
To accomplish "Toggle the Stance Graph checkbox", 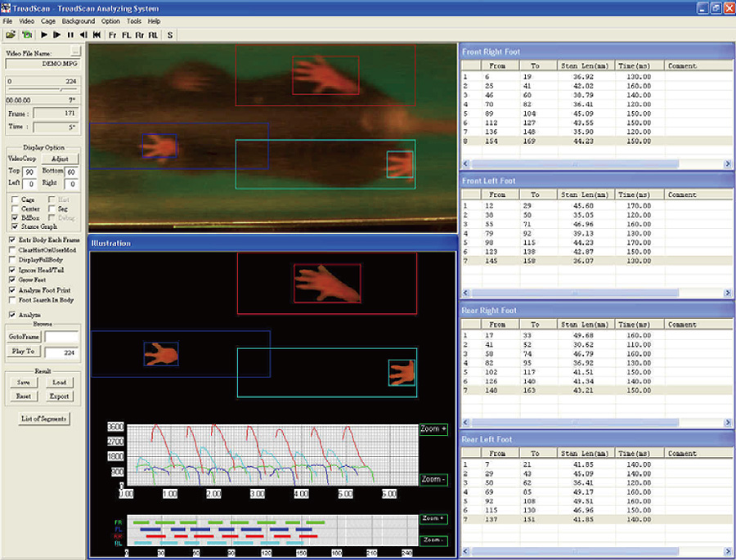I will (14, 226).
